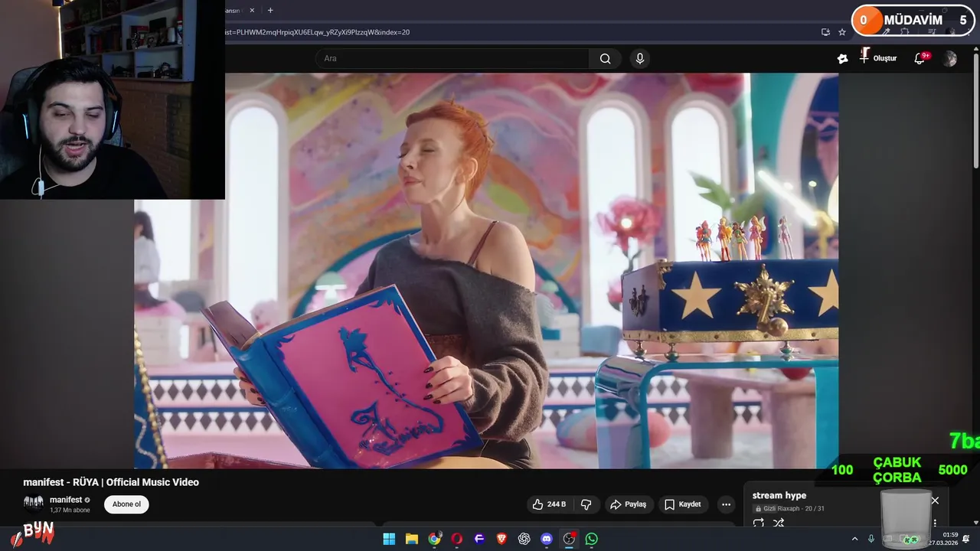Click the music video player area

486,270
